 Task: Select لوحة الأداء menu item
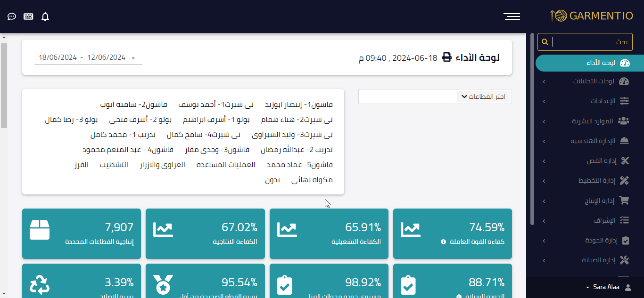click(589, 63)
